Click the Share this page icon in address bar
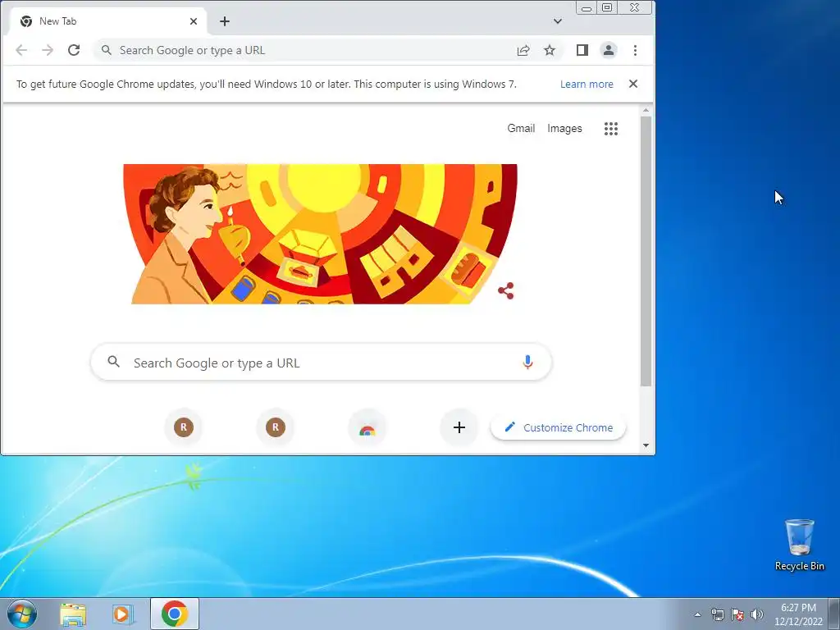The image size is (840, 630). (523, 50)
